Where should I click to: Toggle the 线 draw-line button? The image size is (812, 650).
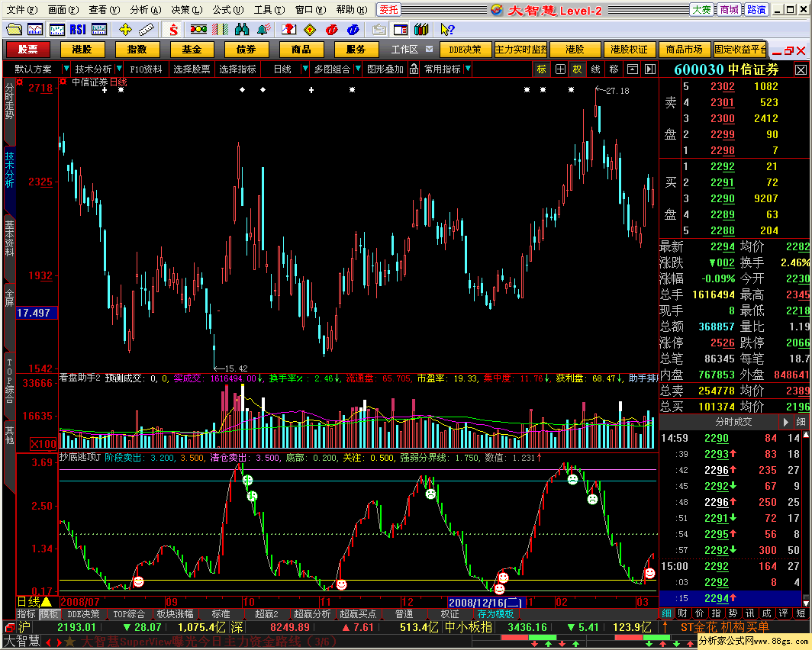point(595,69)
